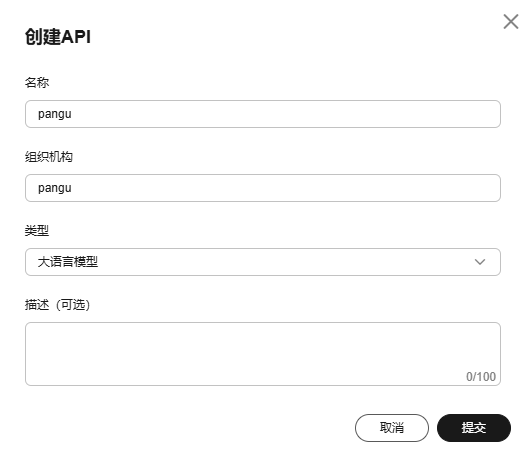Click the 取消 button

click(x=392, y=428)
